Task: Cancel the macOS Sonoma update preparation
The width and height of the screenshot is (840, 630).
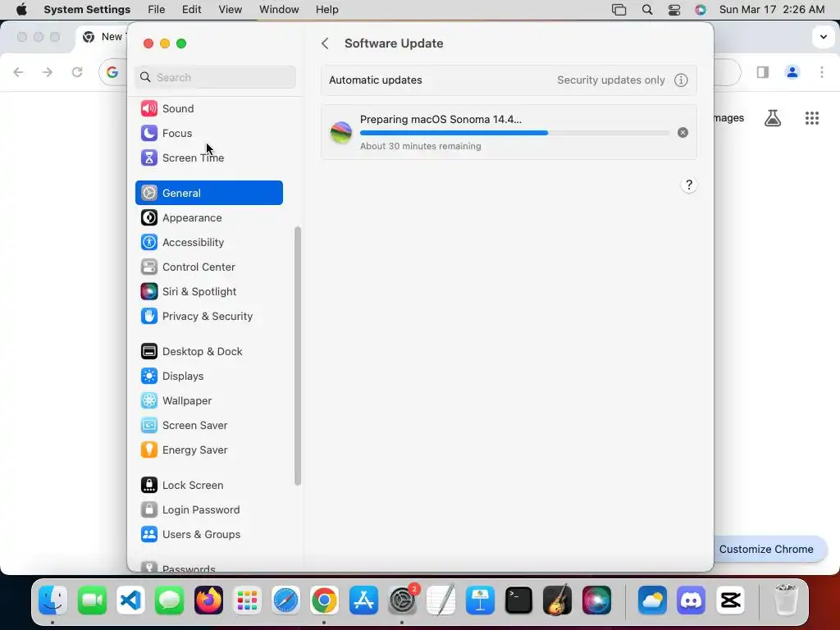Action: [682, 132]
